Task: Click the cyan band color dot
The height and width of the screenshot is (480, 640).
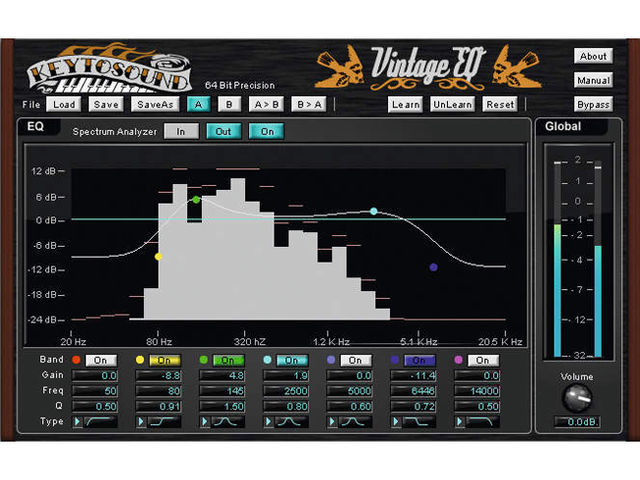Action: tap(267, 360)
